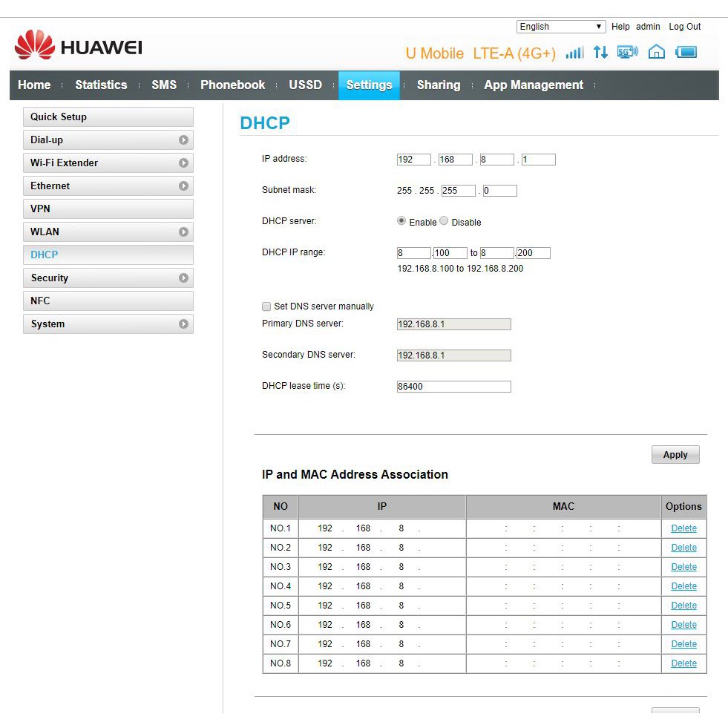The height and width of the screenshot is (728, 728).
Task: Open the Sharing tab
Action: pos(439,85)
